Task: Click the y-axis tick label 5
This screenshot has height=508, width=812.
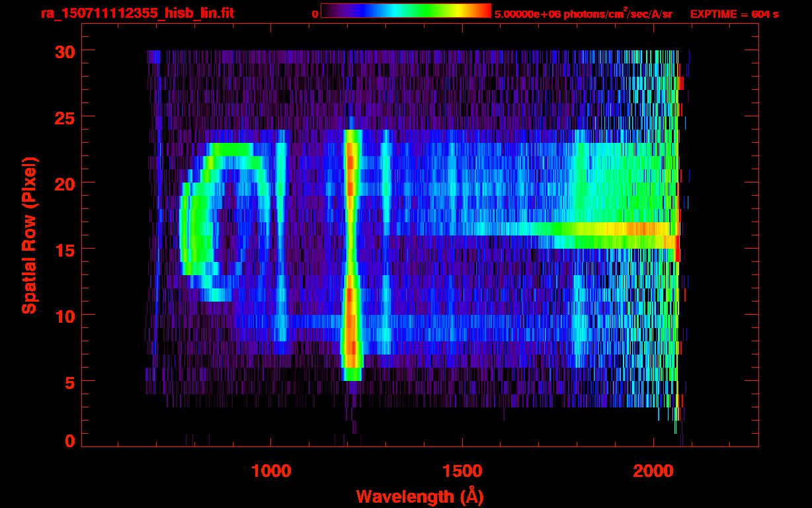Action: pos(70,382)
